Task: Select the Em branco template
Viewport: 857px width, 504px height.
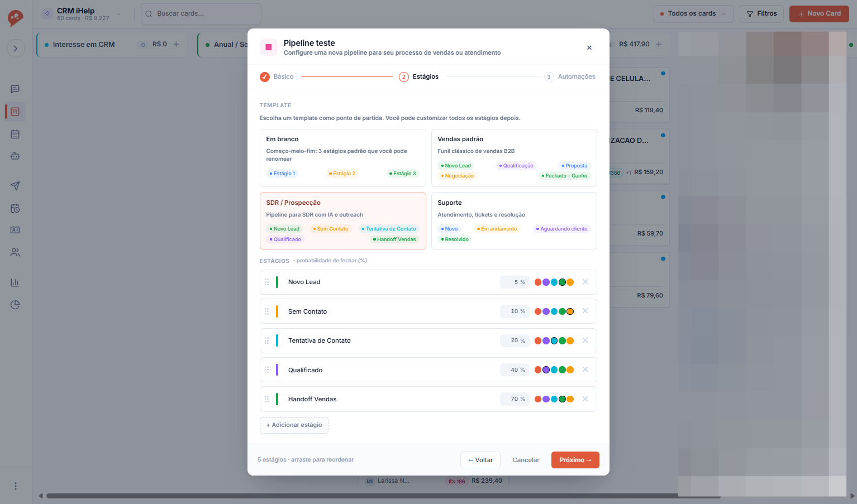Action: click(343, 158)
